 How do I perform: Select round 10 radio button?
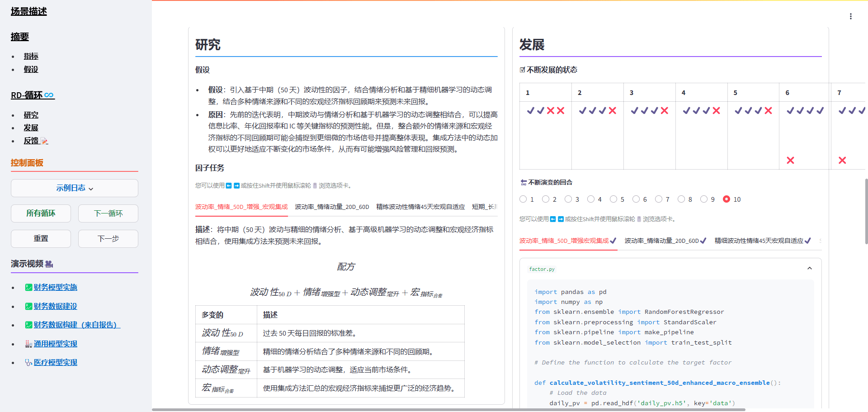726,199
